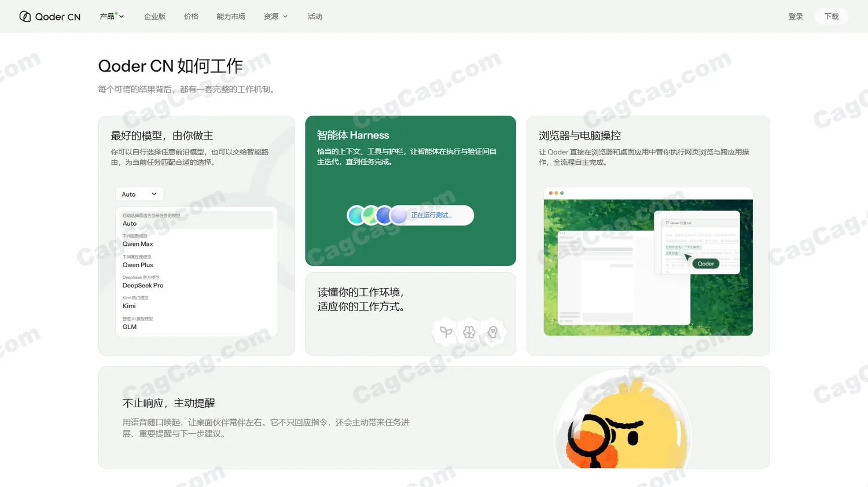This screenshot has width=868, height=487.
Task: Click the blue agent avatar circle
Action: tap(384, 215)
